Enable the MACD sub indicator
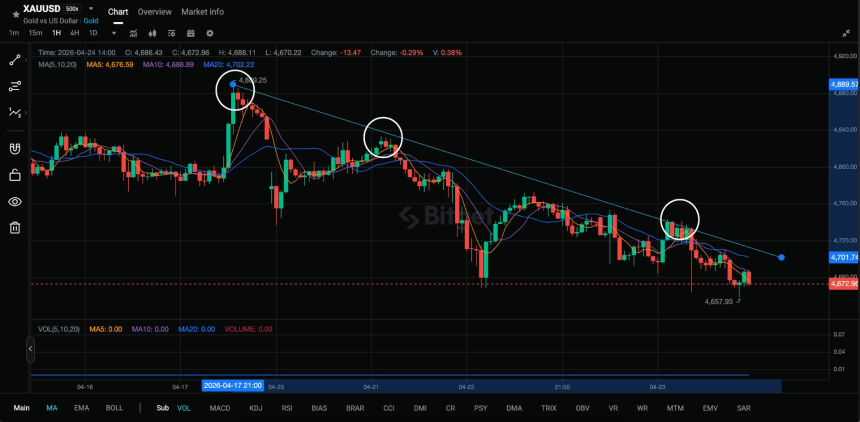The height and width of the screenshot is (422, 860). coord(220,408)
